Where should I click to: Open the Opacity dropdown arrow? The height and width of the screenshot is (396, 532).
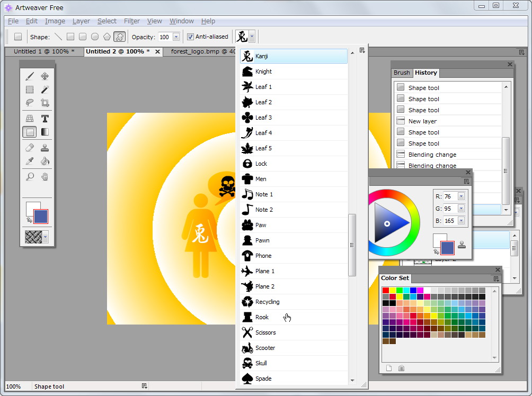[176, 37]
